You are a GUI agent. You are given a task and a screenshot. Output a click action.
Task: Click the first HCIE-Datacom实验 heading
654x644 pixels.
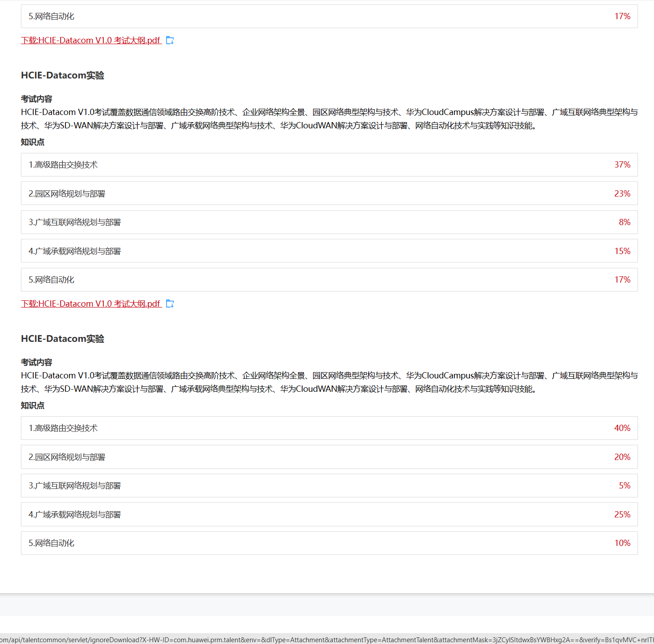(62, 75)
